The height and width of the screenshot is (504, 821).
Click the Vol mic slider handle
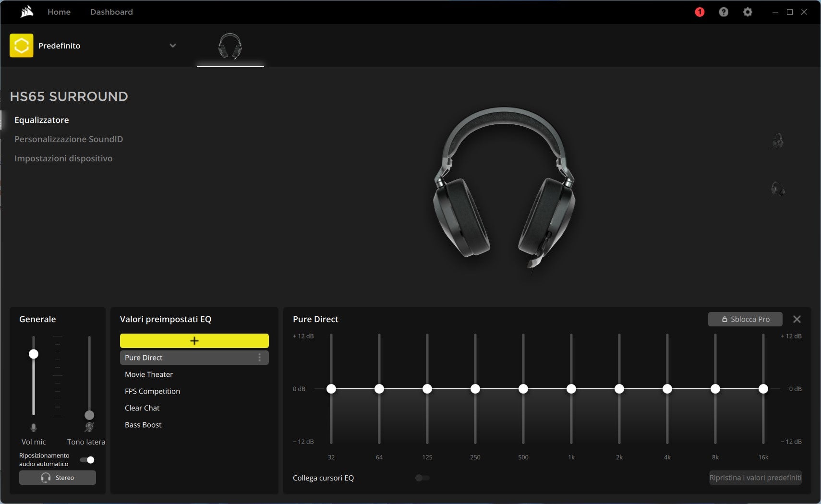click(x=34, y=354)
